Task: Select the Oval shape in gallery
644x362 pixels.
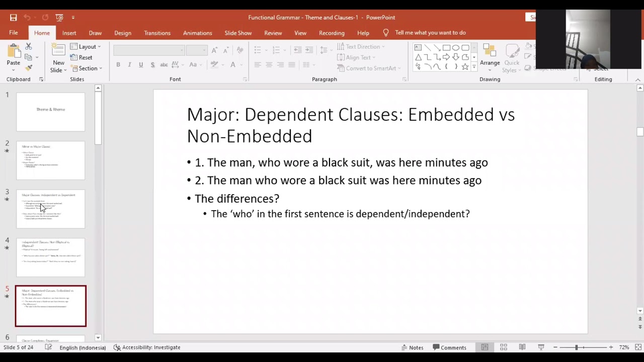Action: click(456, 48)
